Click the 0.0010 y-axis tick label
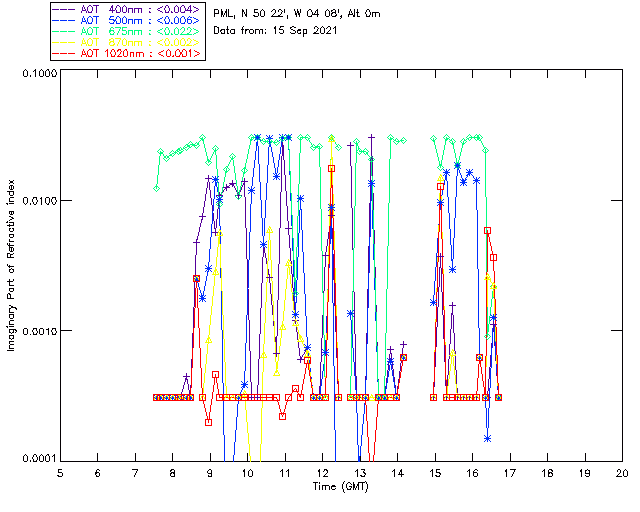Viewport: 640px width, 512px height. click(x=39, y=331)
